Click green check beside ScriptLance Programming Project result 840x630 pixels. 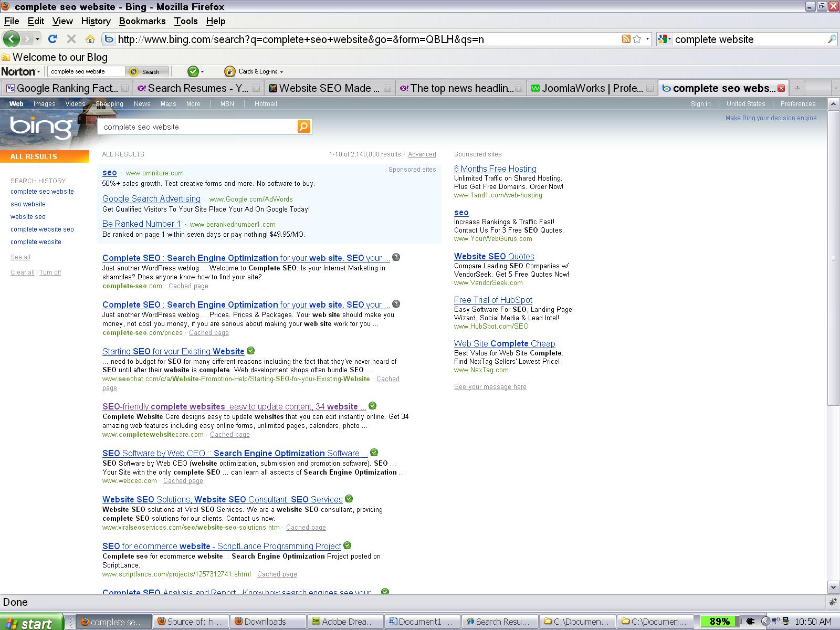click(x=348, y=545)
